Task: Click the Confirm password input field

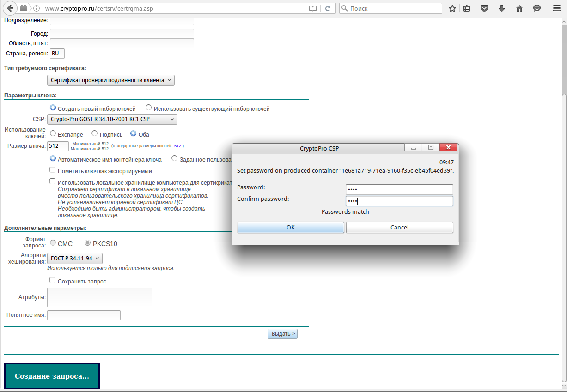Action: [x=399, y=201]
